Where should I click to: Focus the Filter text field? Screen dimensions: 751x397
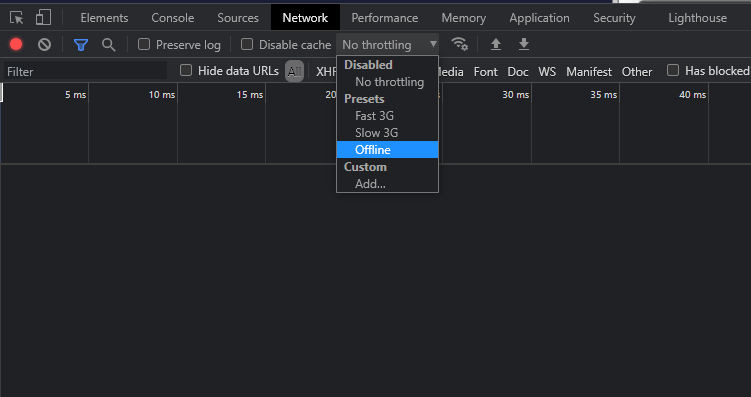pyautogui.click(x=85, y=71)
